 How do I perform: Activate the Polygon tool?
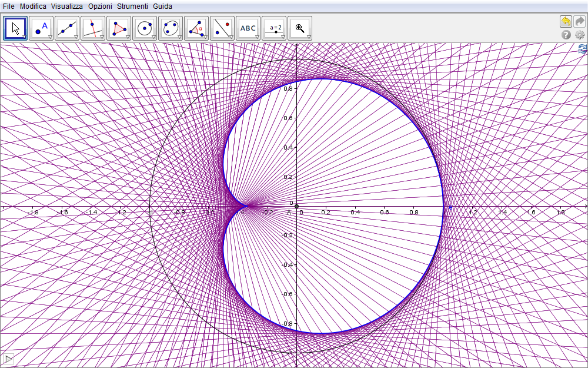coord(119,28)
